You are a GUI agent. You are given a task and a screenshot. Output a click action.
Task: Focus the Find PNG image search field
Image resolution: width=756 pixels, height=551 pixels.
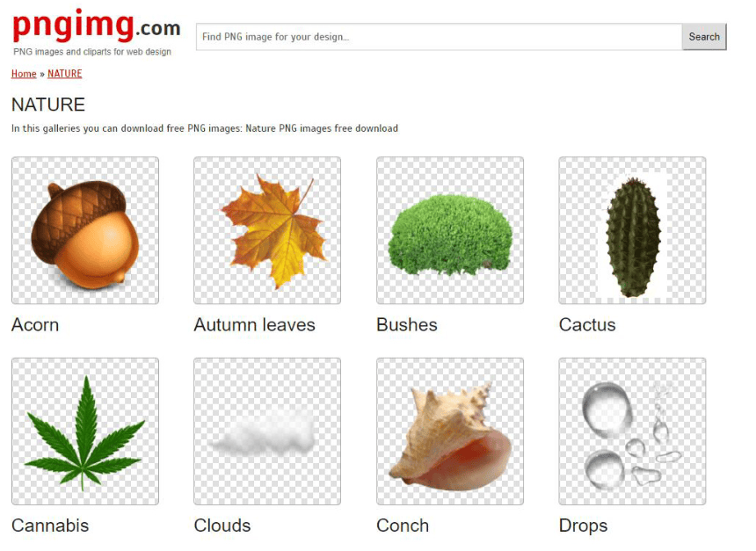439,37
